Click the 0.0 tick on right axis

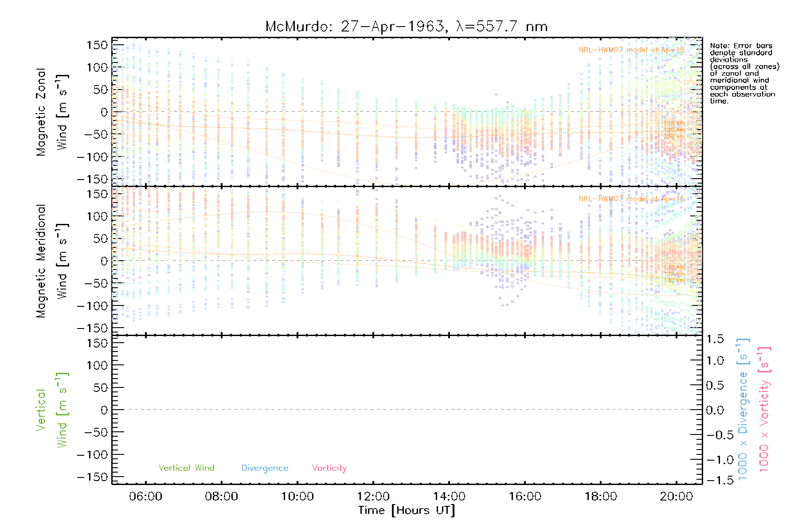[715, 410]
